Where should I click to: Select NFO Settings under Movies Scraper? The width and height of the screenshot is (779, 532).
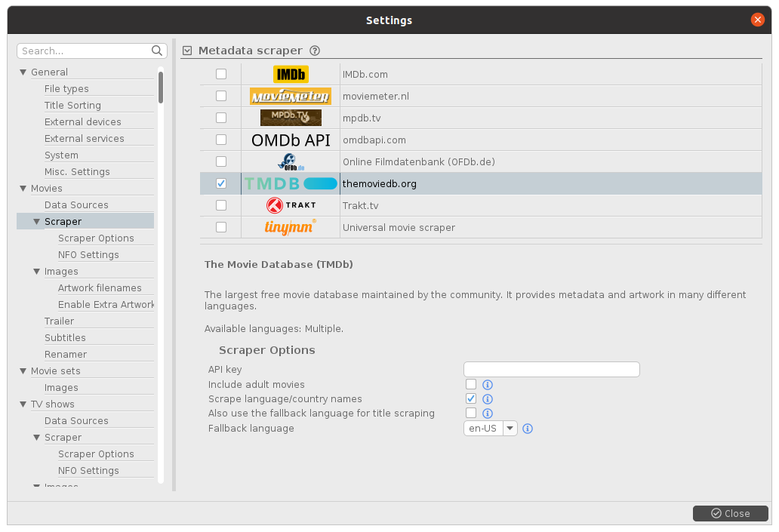(88, 255)
